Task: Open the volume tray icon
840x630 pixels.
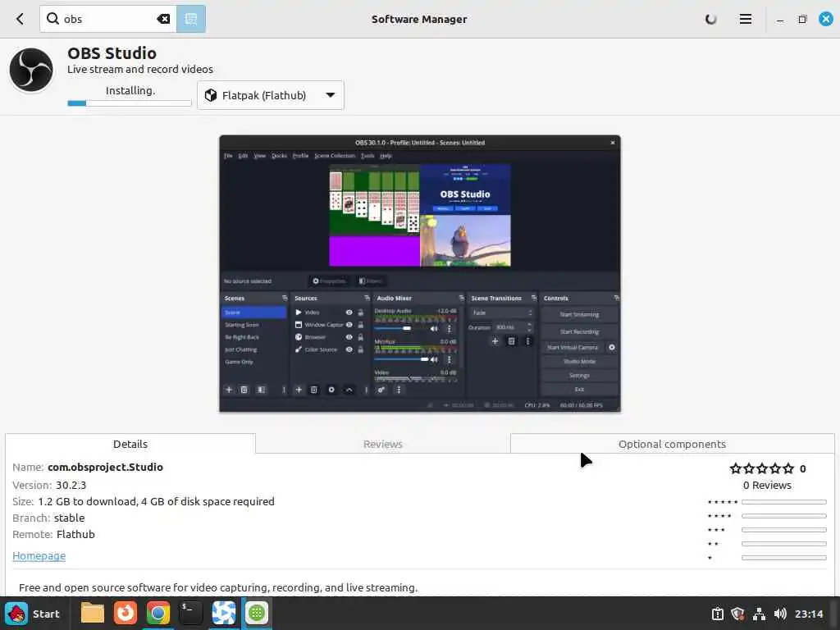Action: tap(780, 614)
